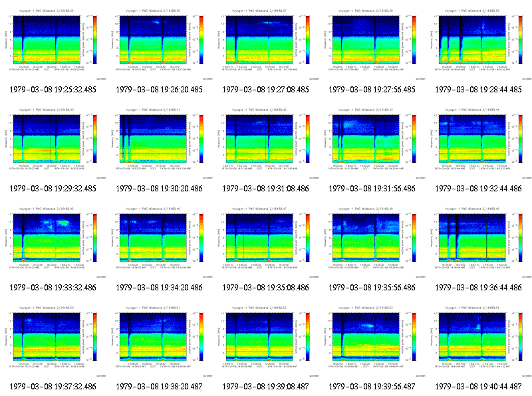Open spectrogram thumbnail for 19:36:44.486
Viewport: 532px width, 396px height.
(479, 242)
